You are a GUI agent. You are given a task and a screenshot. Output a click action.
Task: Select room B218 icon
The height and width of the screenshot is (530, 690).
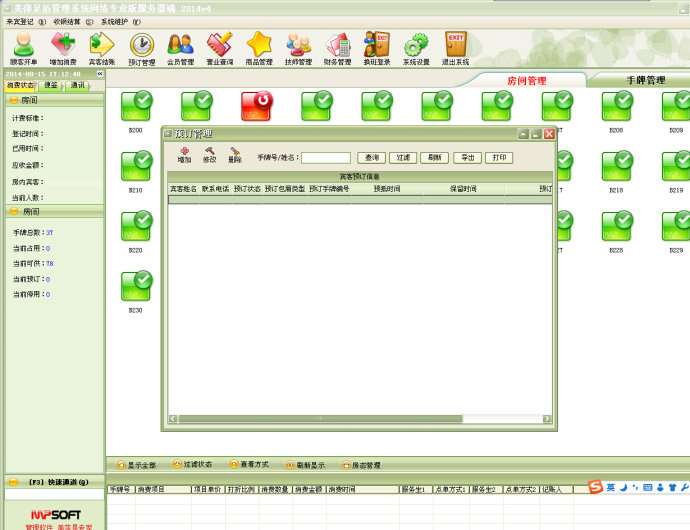pyautogui.click(x=617, y=166)
